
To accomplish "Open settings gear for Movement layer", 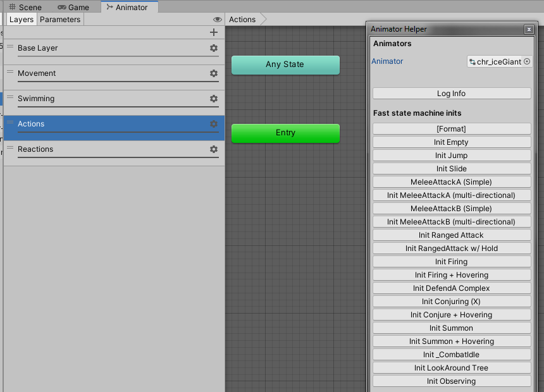I will point(213,73).
